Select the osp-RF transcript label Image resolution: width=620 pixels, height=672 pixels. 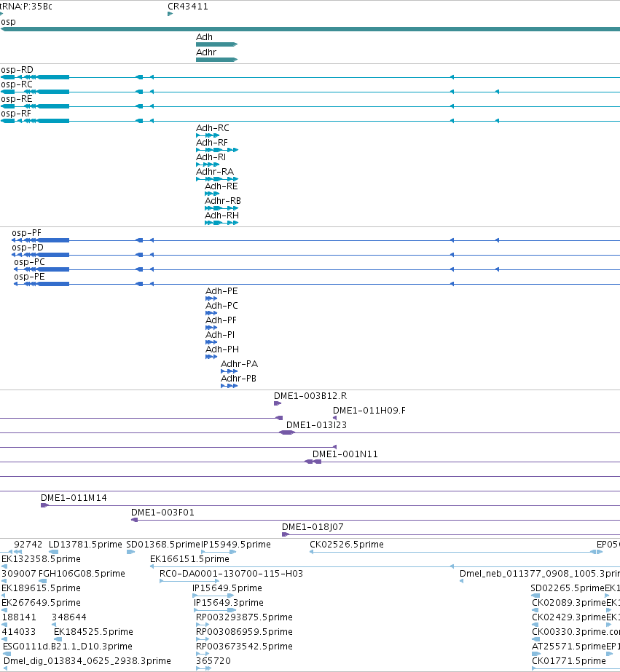[16, 114]
